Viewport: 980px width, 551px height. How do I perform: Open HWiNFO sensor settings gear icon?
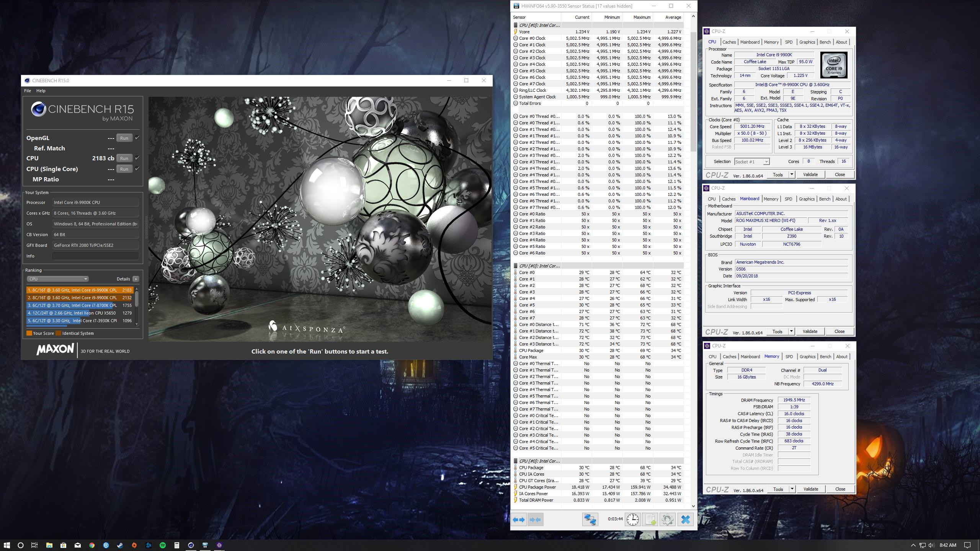[x=667, y=520]
